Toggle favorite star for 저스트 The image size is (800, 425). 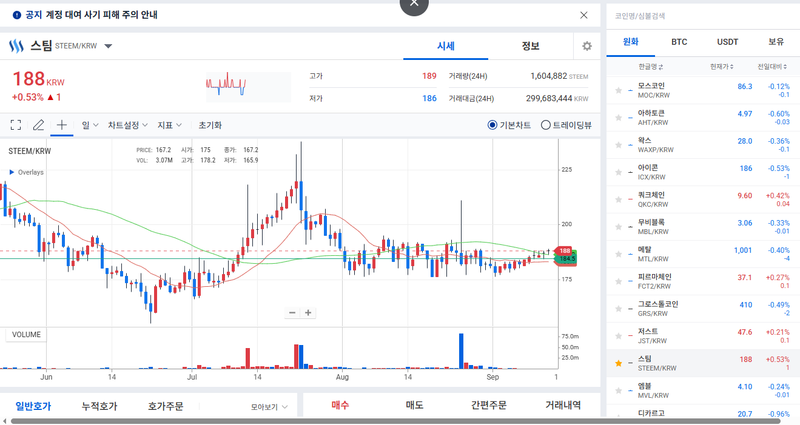tap(618, 336)
